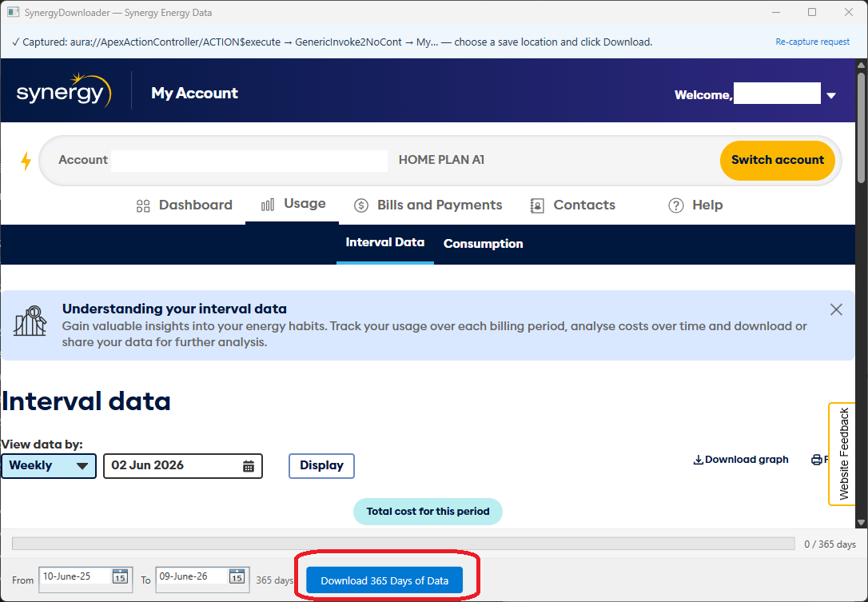The image size is (868, 602).
Task: Click the 02 Jun 2026 date field
Action: pyautogui.click(x=183, y=466)
